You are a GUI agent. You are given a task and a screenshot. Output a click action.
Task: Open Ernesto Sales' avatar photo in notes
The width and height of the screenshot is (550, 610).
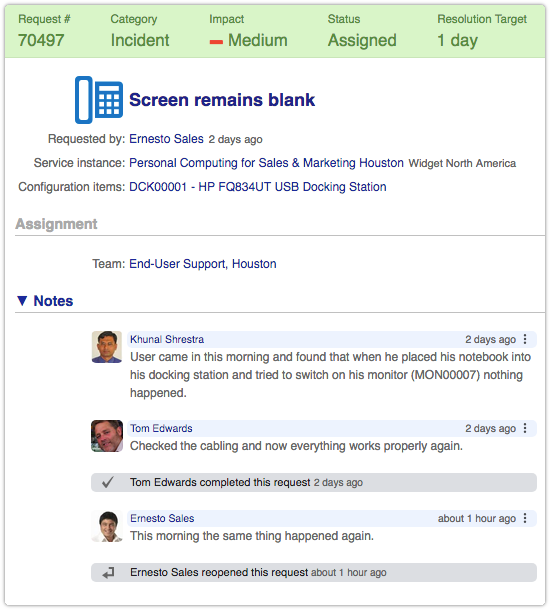tap(107, 526)
